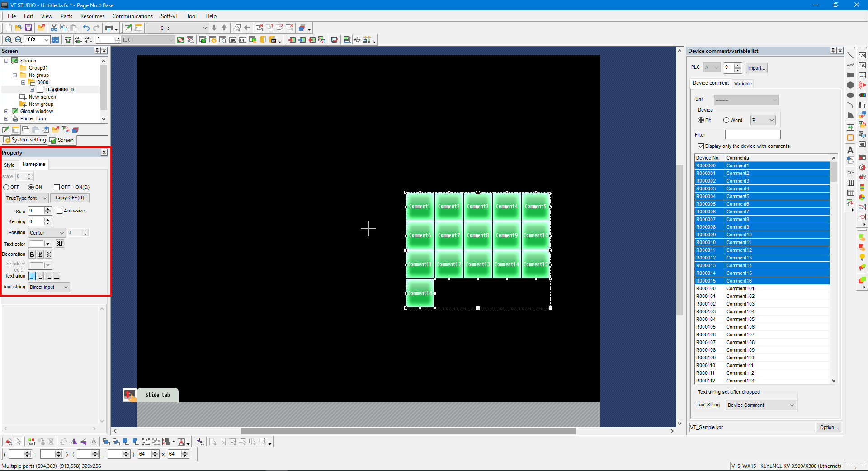Image resolution: width=868 pixels, height=471 pixels.
Task: Select the Word device radio button
Action: point(726,120)
